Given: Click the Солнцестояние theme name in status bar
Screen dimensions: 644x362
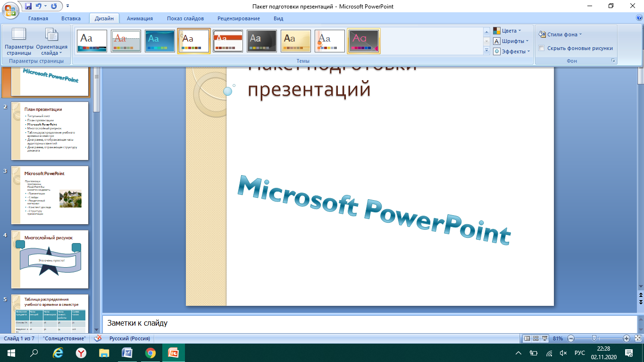Looking at the screenshot, I should tap(64, 338).
